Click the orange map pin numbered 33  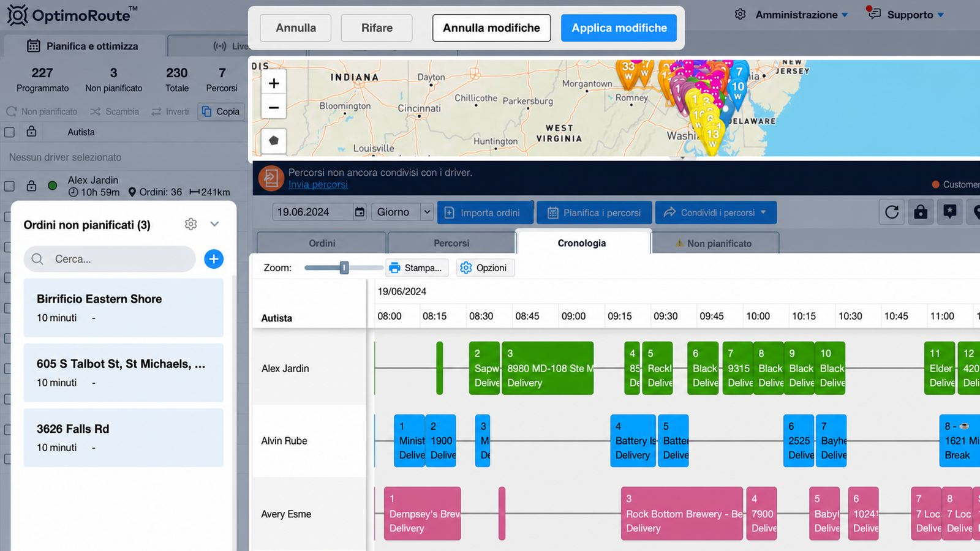point(628,72)
